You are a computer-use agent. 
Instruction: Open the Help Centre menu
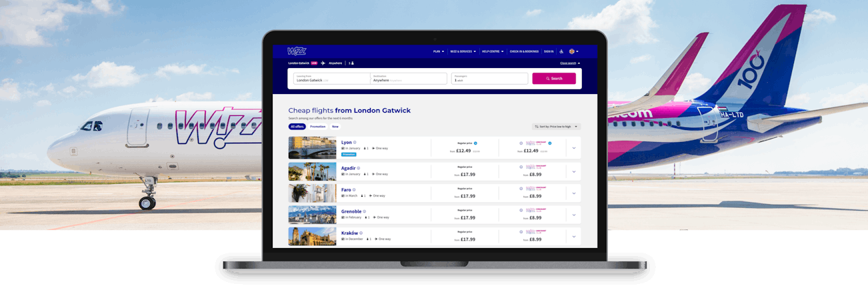492,51
